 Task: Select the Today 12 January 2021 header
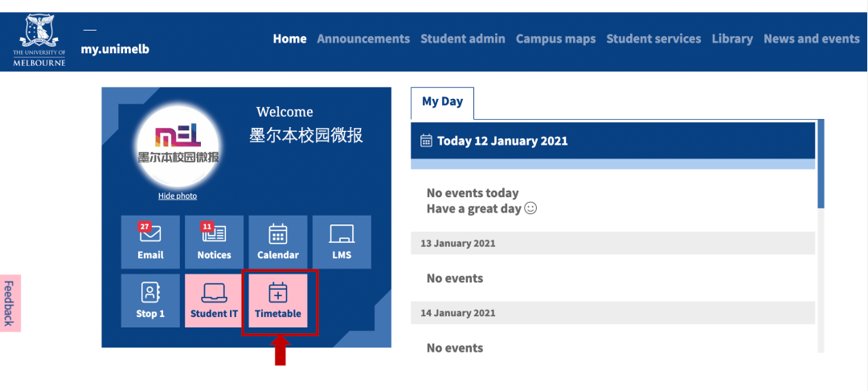pyautogui.click(x=612, y=141)
